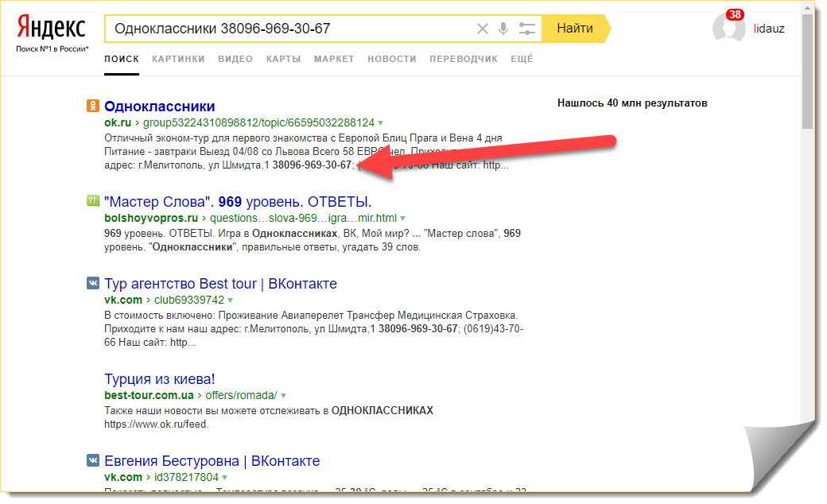The height and width of the screenshot is (504, 827).
Task: Expand dropdown arrow after vk.com club69339742
Action: 230,300
